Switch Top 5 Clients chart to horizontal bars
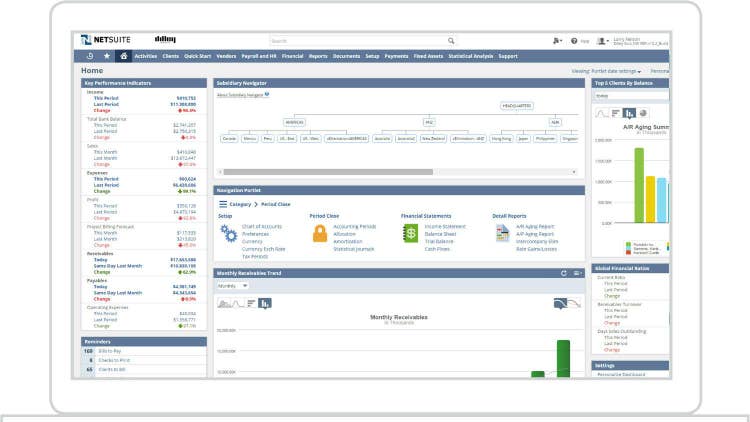The height and width of the screenshot is (422, 750). 616,113
